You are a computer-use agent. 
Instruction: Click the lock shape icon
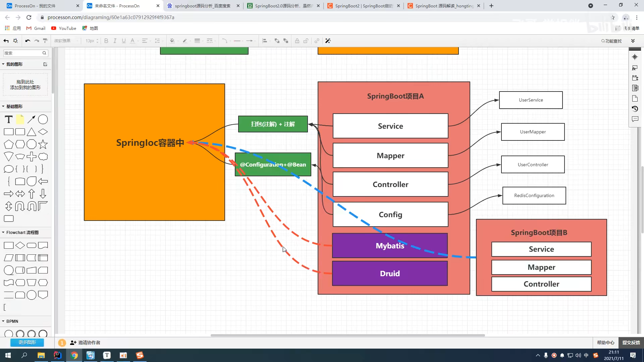click(297, 41)
